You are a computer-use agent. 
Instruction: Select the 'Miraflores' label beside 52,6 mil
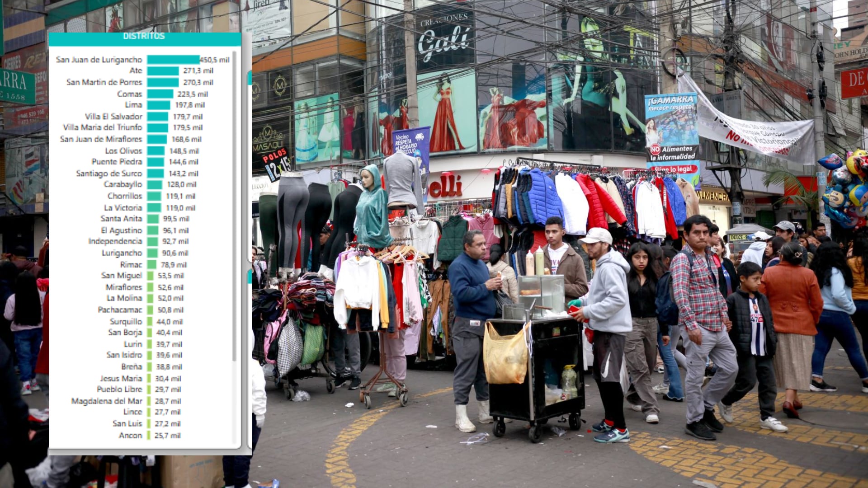click(124, 287)
